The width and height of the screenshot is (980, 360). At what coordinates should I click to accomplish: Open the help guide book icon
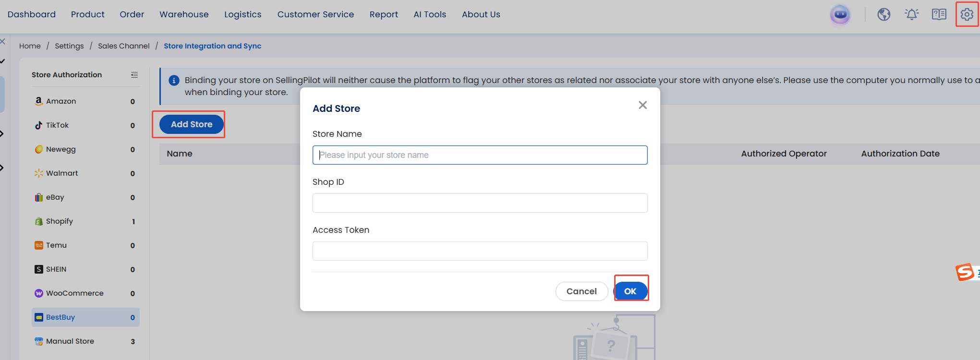tap(939, 14)
